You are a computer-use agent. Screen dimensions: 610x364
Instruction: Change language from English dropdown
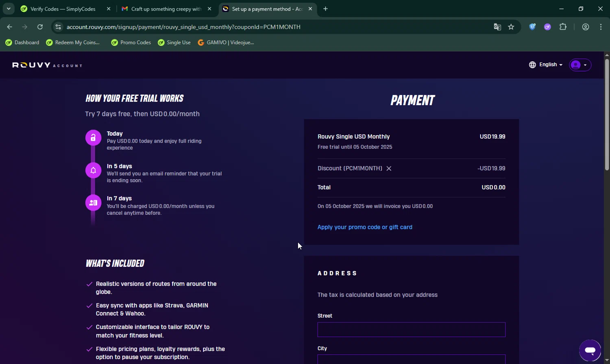tap(551, 65)
